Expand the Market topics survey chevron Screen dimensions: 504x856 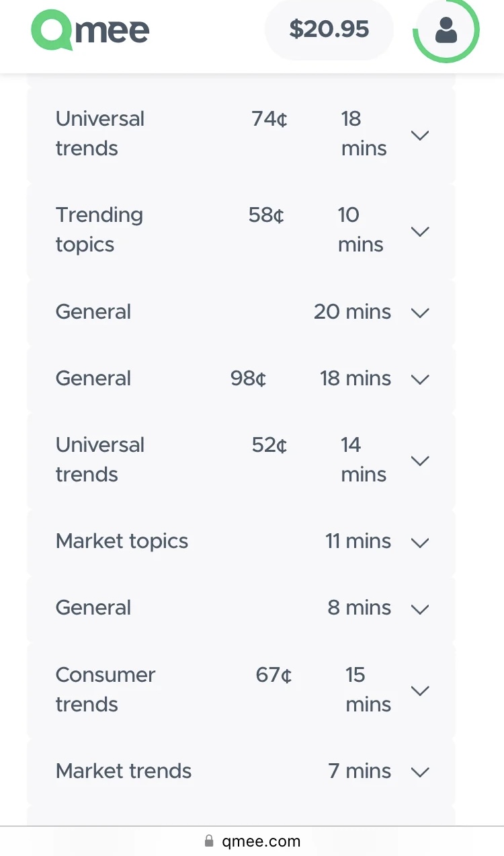pos(420,542)
